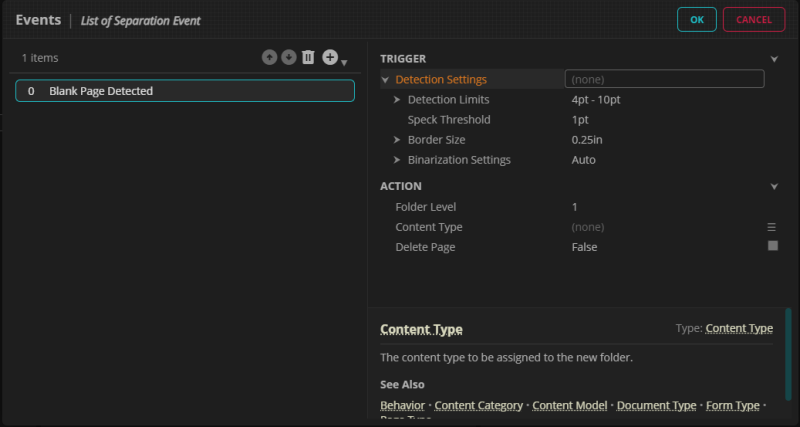Open the Content Type list menu icon
The height and width of the screenshot is (427, 800).
point(772,227)
